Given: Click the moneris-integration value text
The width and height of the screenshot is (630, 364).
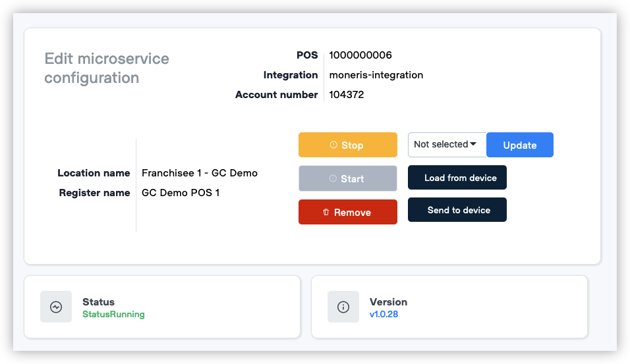Looking at the screenshot, I should (x=376, y=75).
